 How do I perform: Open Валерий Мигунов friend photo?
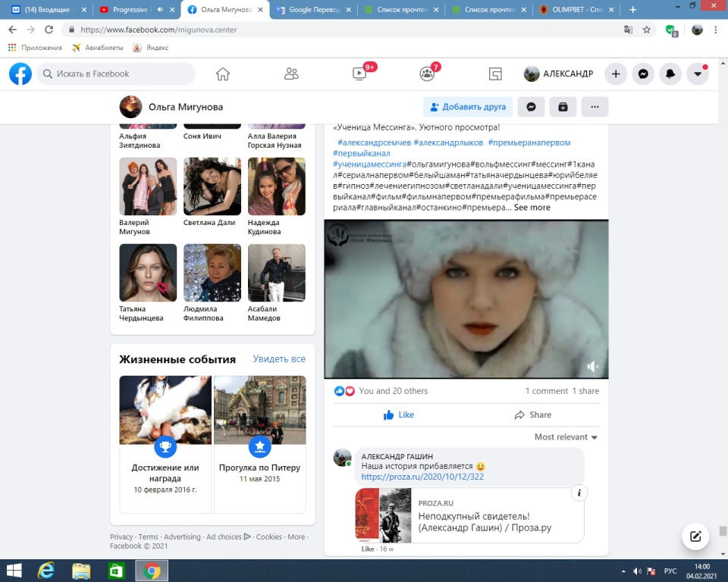(x=148, y=186)
